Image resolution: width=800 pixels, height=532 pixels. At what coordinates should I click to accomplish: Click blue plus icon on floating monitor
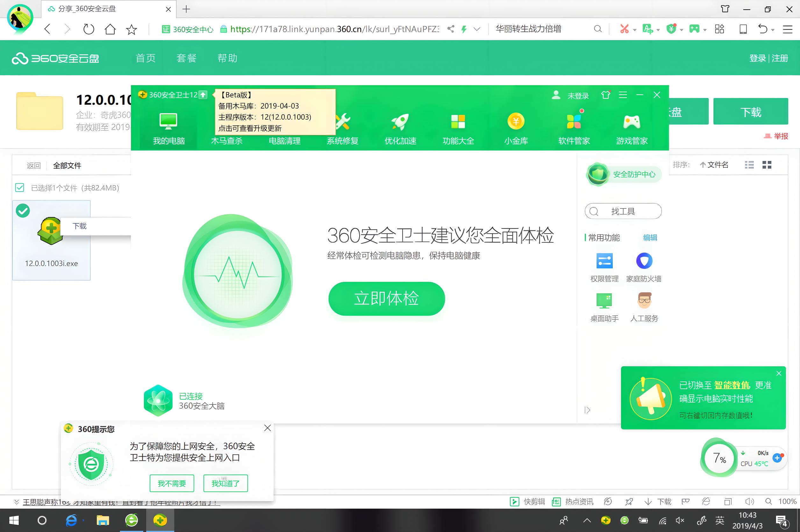click(x=777, y=458)
